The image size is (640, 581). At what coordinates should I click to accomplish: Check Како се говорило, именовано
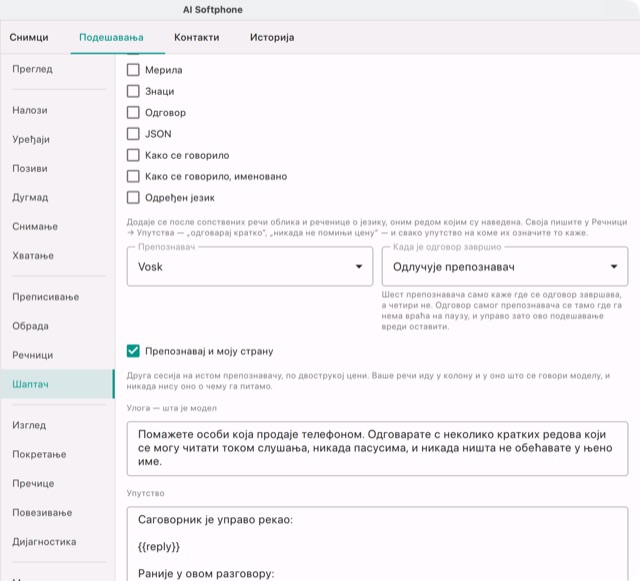click(133, 176)
